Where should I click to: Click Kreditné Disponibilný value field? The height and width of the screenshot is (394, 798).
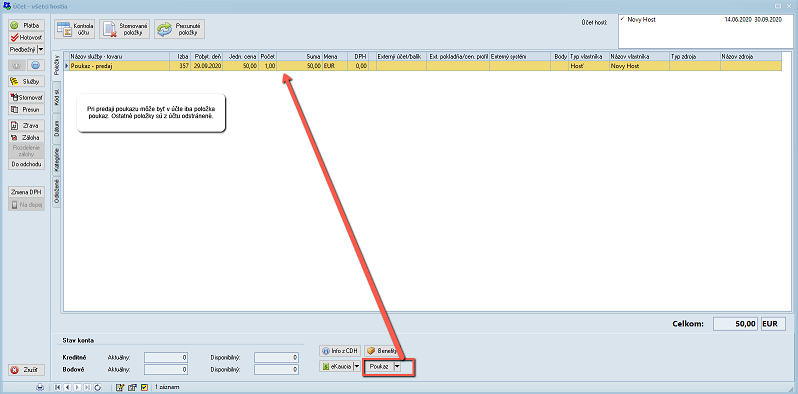point(276,357)
